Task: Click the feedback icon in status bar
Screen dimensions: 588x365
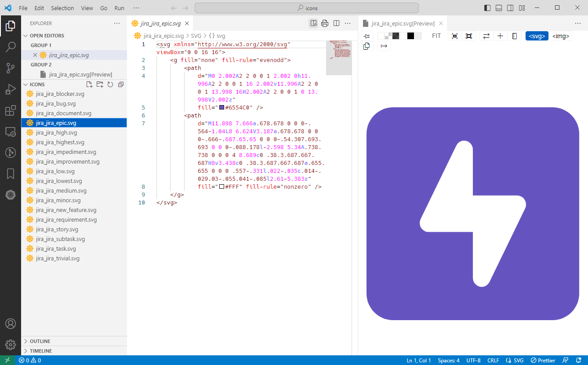Action: (566, 360)
